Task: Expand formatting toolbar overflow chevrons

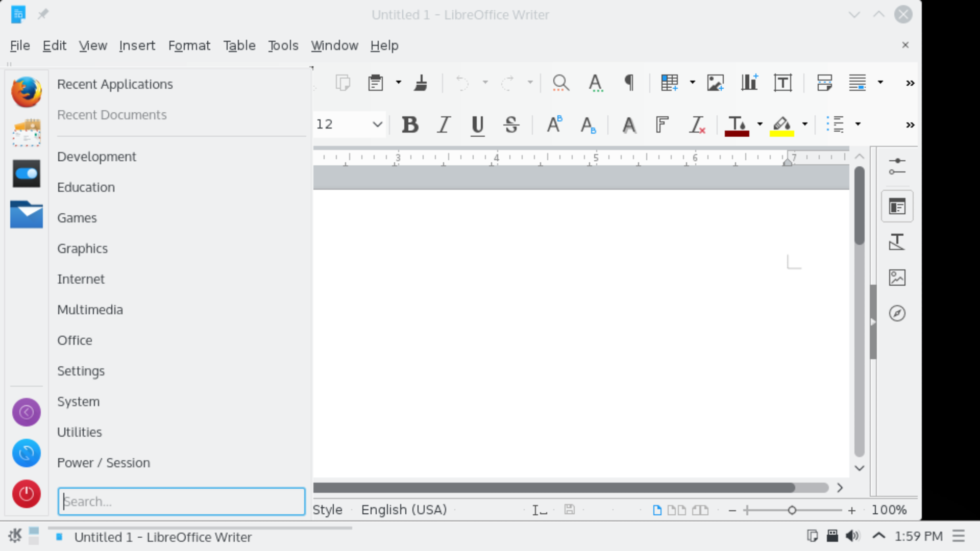Action: point(910,125)
